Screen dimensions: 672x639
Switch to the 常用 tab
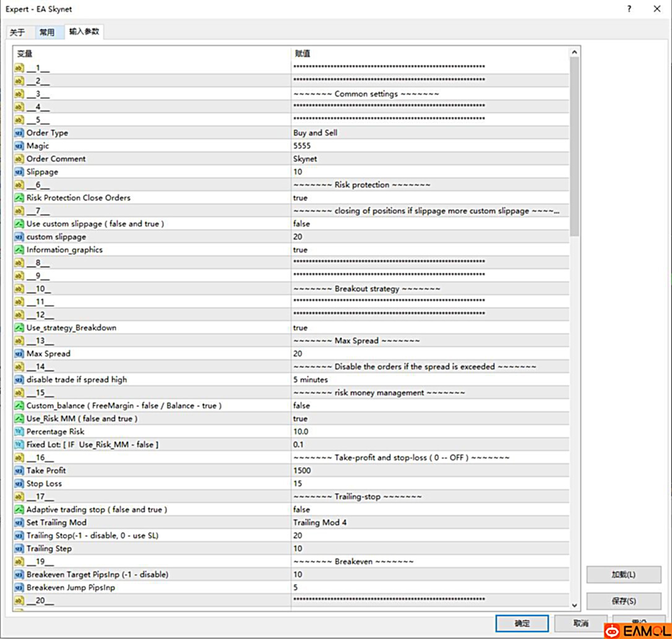point(47,32)
